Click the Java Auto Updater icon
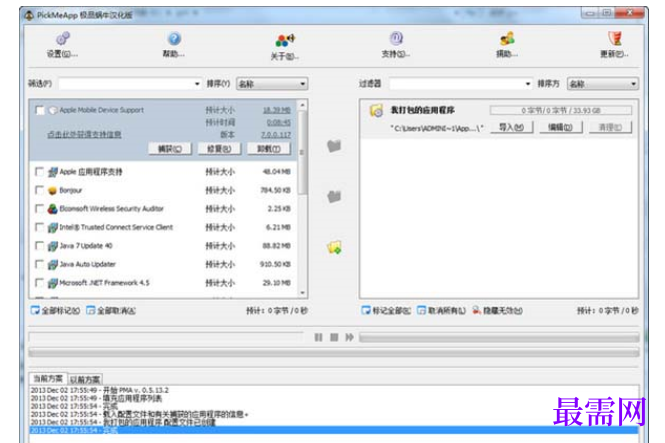This screenshot has width=665, height=443. (53, 265)
